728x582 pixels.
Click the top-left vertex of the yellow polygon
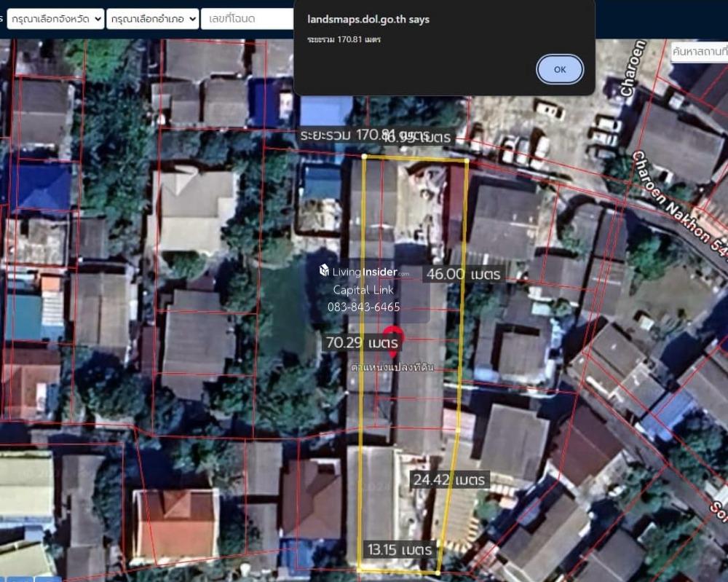click(364, 156)
